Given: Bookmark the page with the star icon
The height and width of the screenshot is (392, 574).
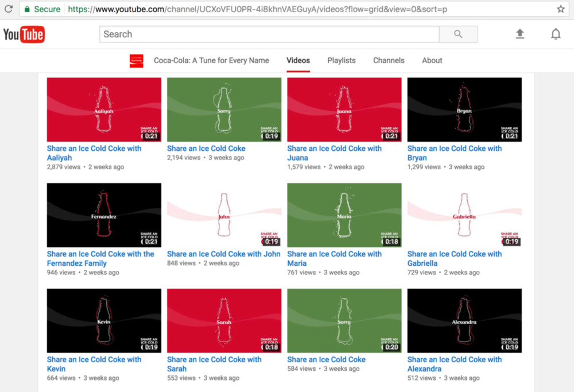Looking at the screenshot, I should click(560, 9).
